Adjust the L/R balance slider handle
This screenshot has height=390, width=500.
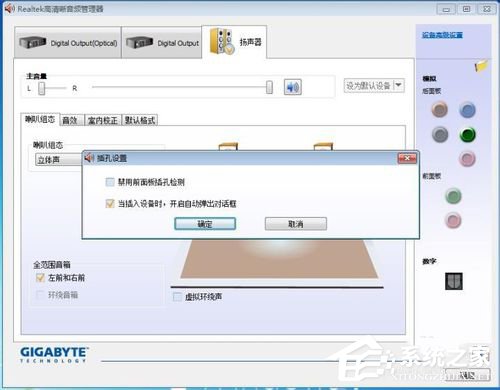(42, 88)
